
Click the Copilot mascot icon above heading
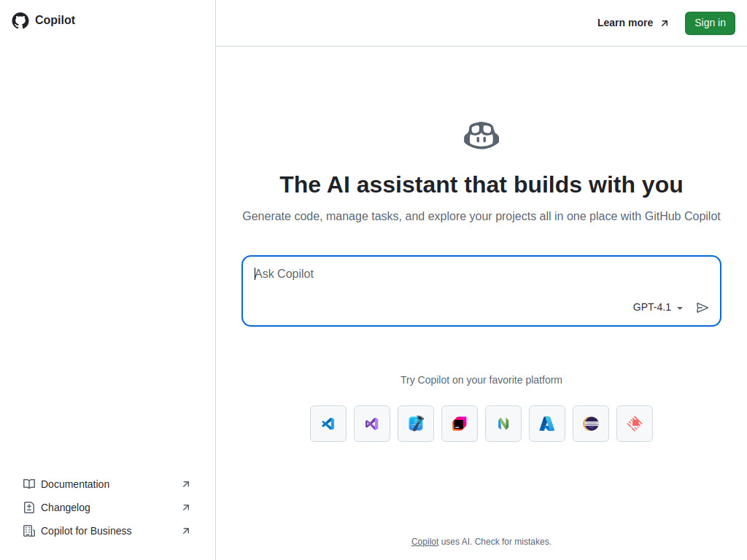point(481,136)
